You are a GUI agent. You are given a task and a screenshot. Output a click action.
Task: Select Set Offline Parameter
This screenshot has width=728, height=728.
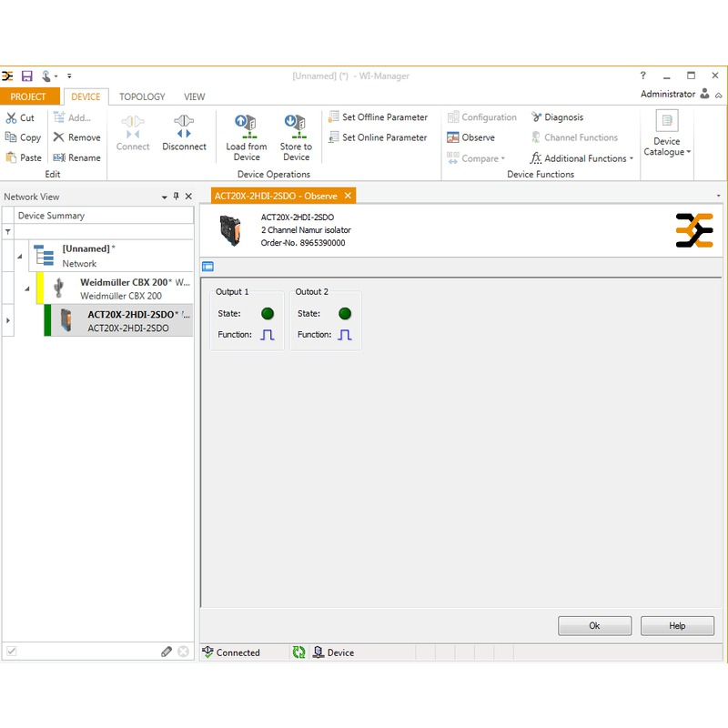click(x=378, y=117)
